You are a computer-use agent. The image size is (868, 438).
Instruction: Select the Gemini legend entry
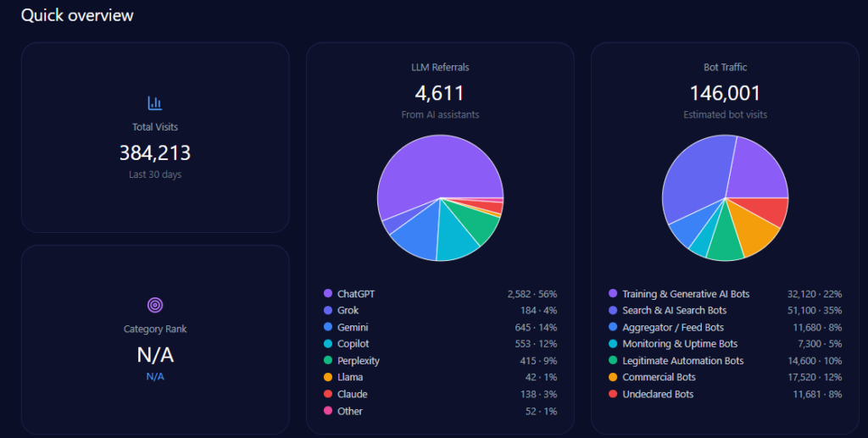[x=353, y=327]
